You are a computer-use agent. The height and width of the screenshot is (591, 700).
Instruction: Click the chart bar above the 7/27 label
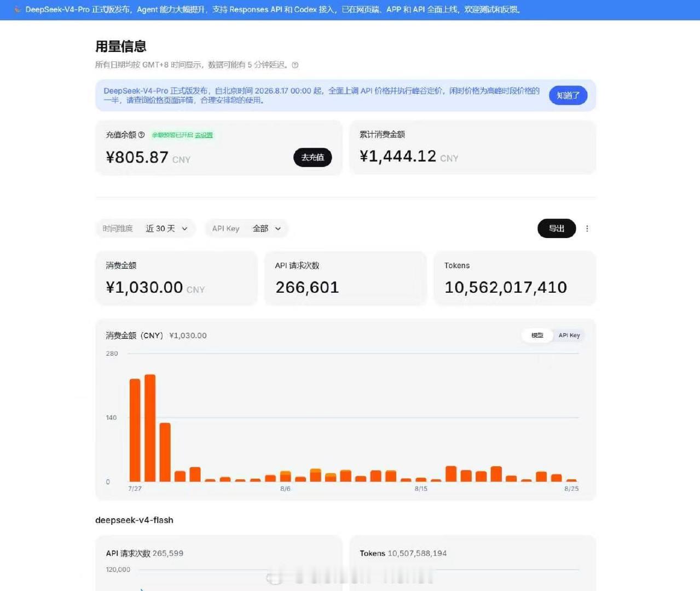click(x=135, y=430)
